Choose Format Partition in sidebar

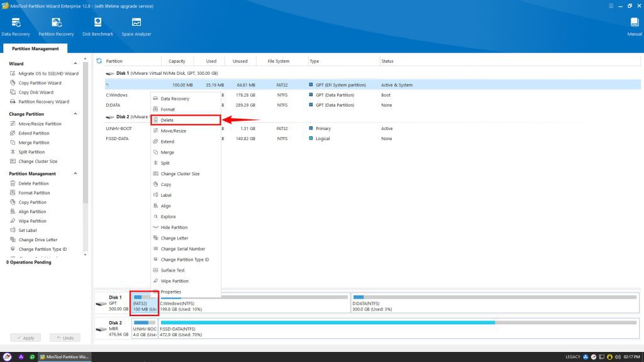[30, 193]
